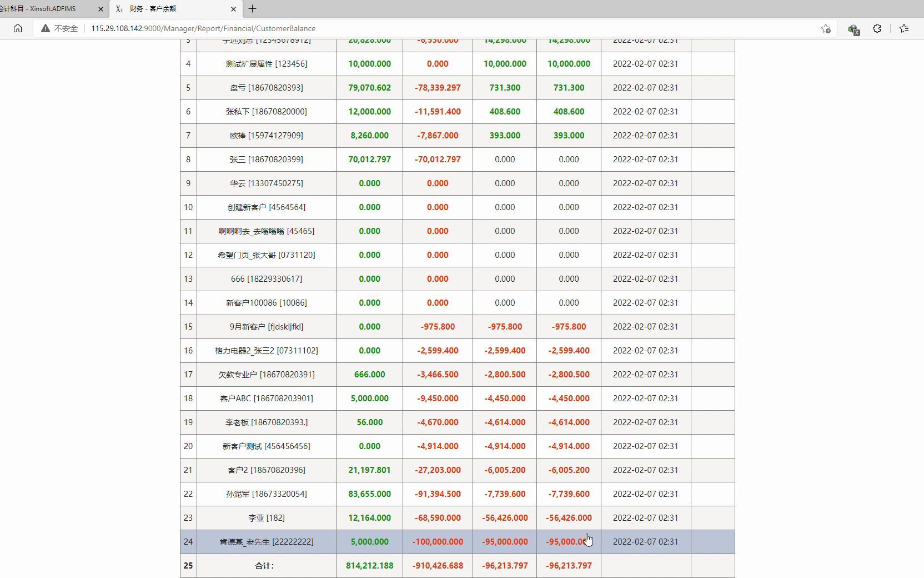This screenshot has width=924, height=578.
Task: Click amount -7,867.000 in row 7
Action: [438, 136]
